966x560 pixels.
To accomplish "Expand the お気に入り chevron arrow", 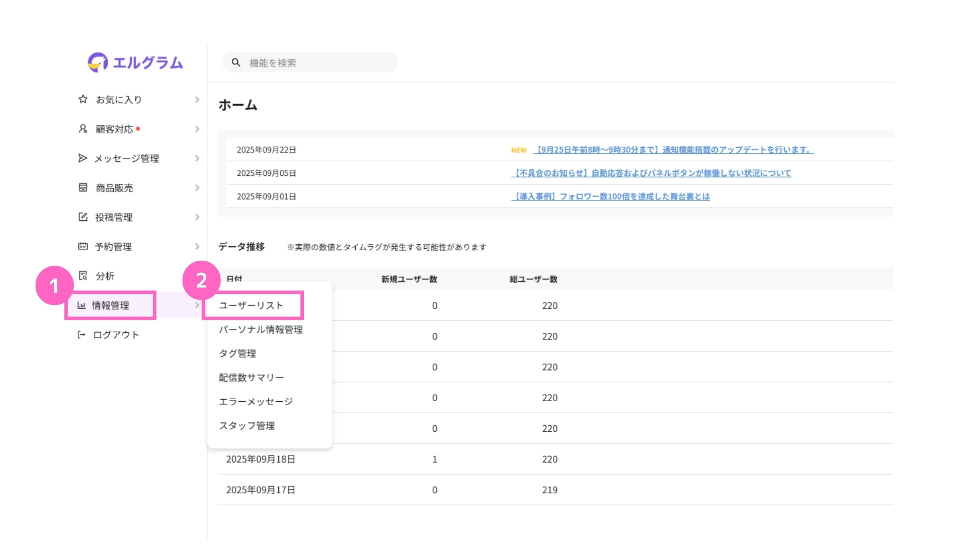I will [x=197, y=100].
